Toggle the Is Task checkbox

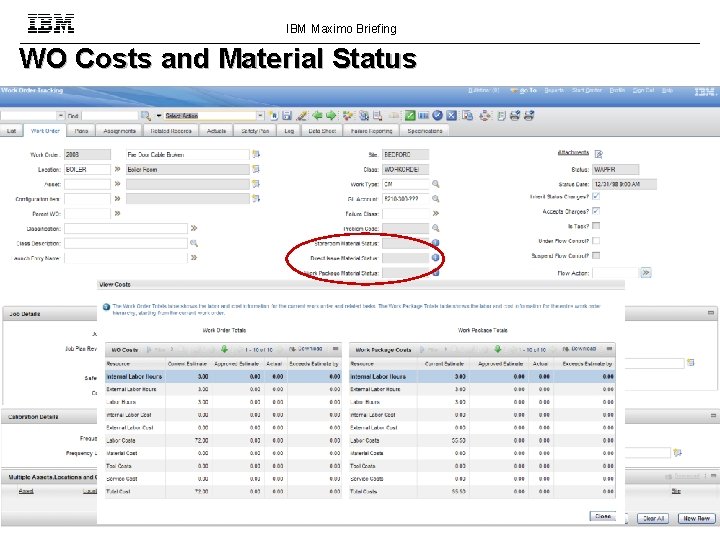coord(596,226)
